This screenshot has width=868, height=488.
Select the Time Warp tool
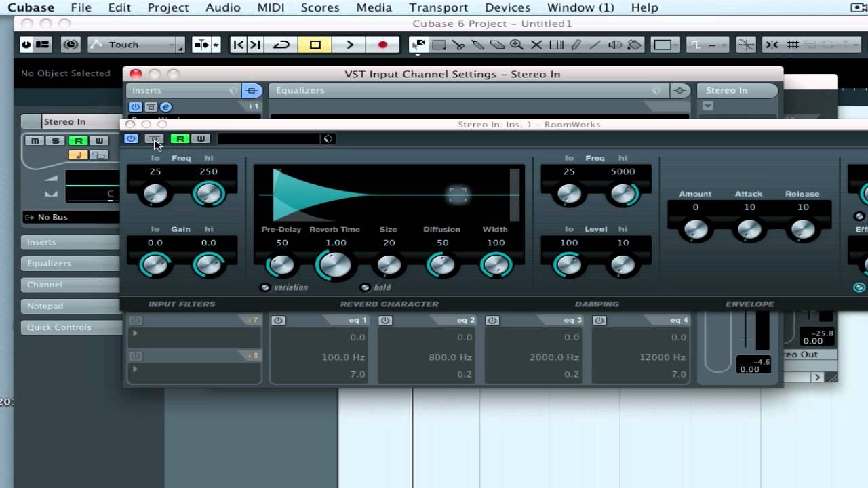point(556,45)
